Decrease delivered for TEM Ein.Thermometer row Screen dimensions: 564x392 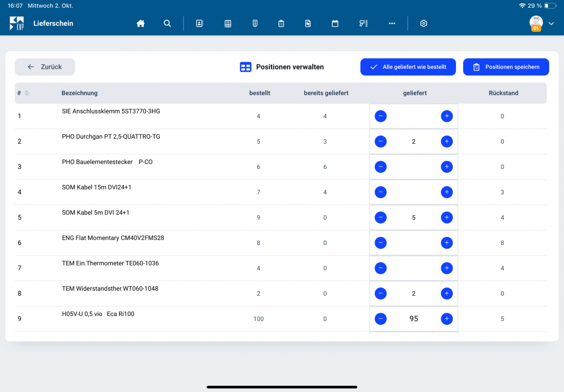click(381, 268)
